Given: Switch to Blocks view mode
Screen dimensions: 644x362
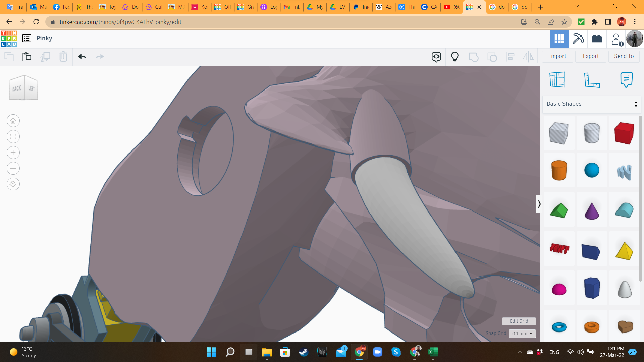Looking at the screenshot, I should (x=578, y=39).
